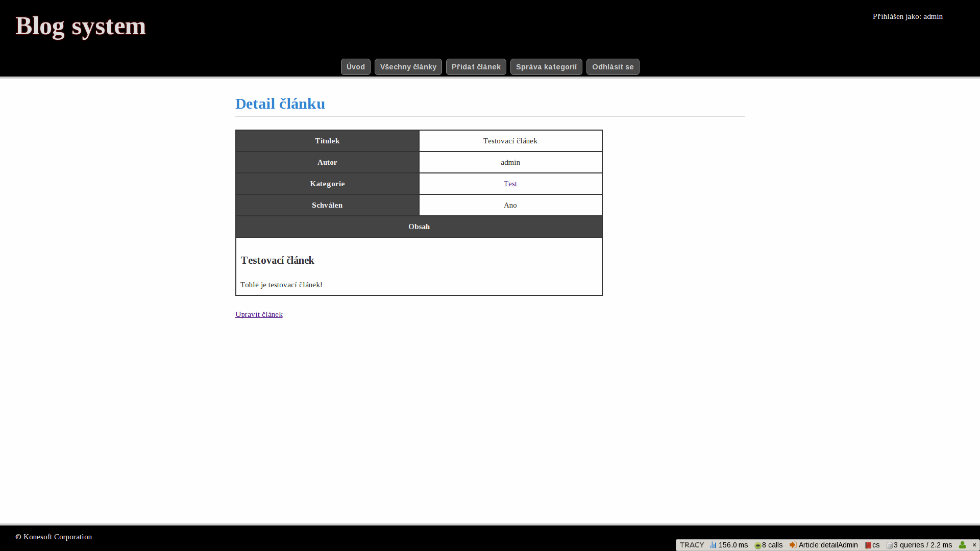Open Tracy 8 calls panel
The height and width of the screenshot is (551, 980).
tap(769, 545)
